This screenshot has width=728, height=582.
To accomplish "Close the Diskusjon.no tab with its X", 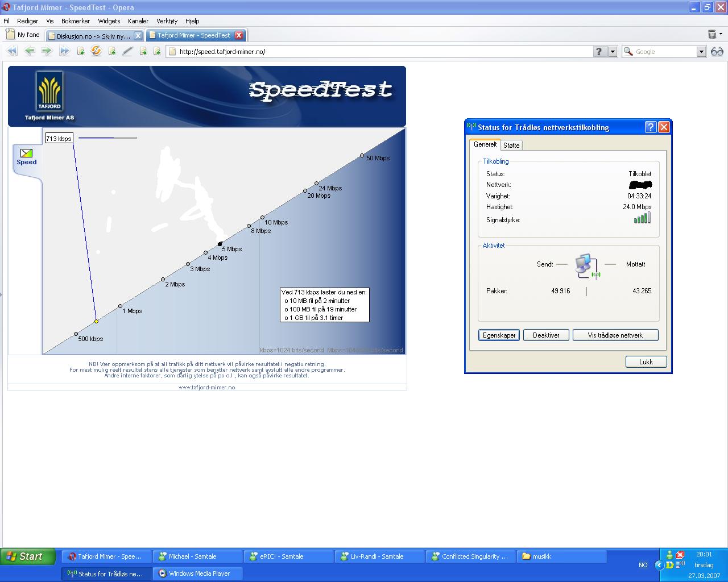I will [x=138, y=35].
